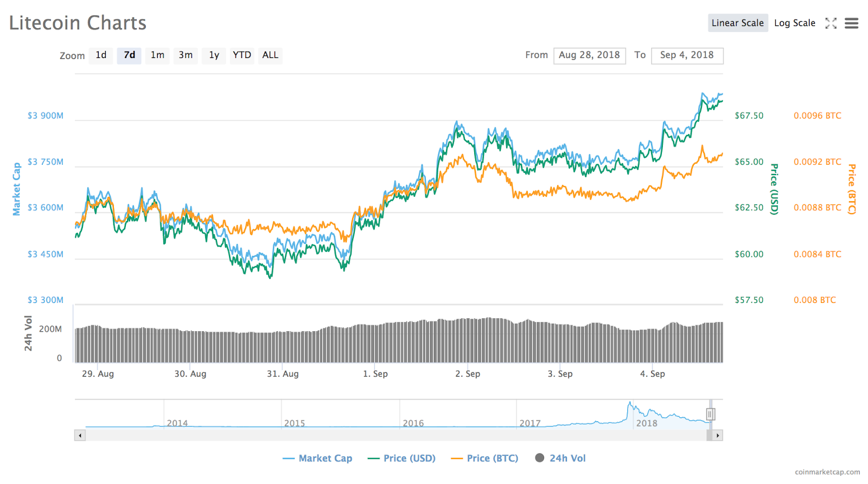Set zoom range to 7d
868x484 pixels.
coord(129,55)
